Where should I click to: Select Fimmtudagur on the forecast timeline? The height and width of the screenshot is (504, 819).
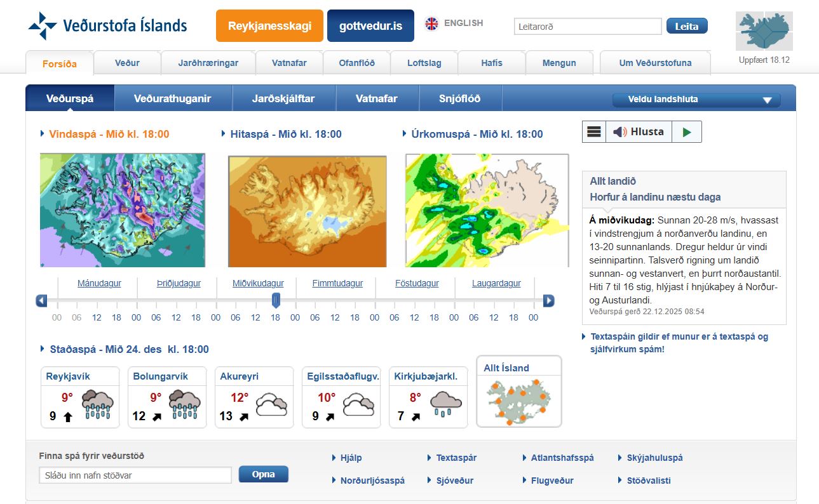coord(337,284)
